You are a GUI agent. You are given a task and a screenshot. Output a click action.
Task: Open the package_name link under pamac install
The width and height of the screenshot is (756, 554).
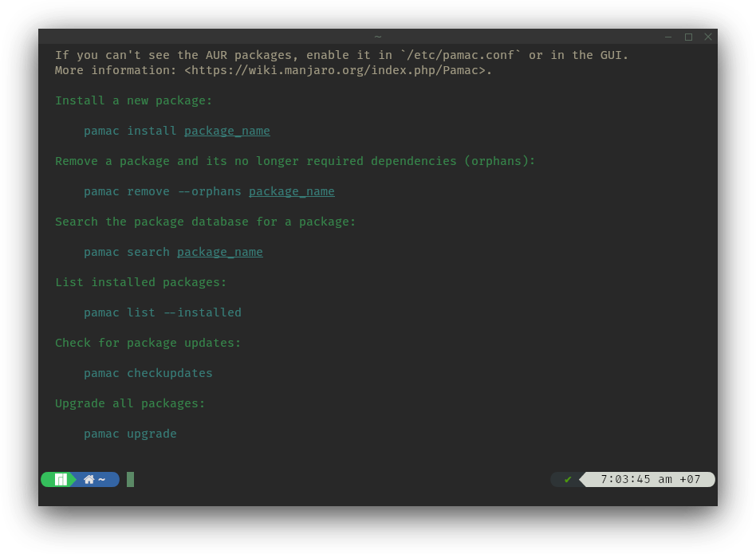point(226,130)
